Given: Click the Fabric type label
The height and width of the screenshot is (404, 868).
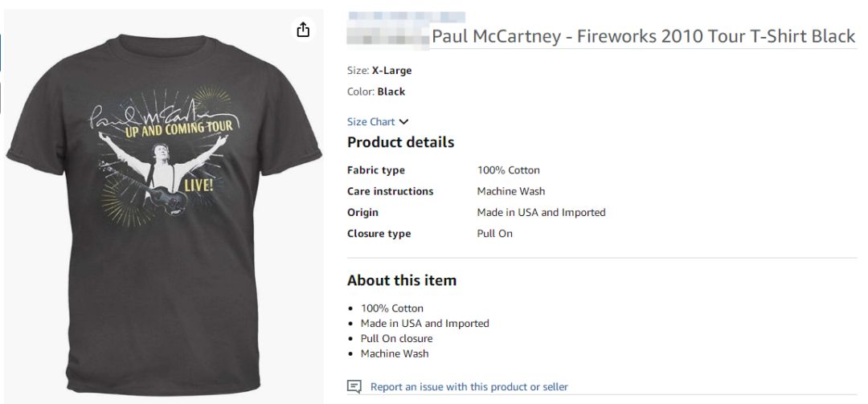Looking at the screenshot, I should pyautogui.click(x=375, y=170).
